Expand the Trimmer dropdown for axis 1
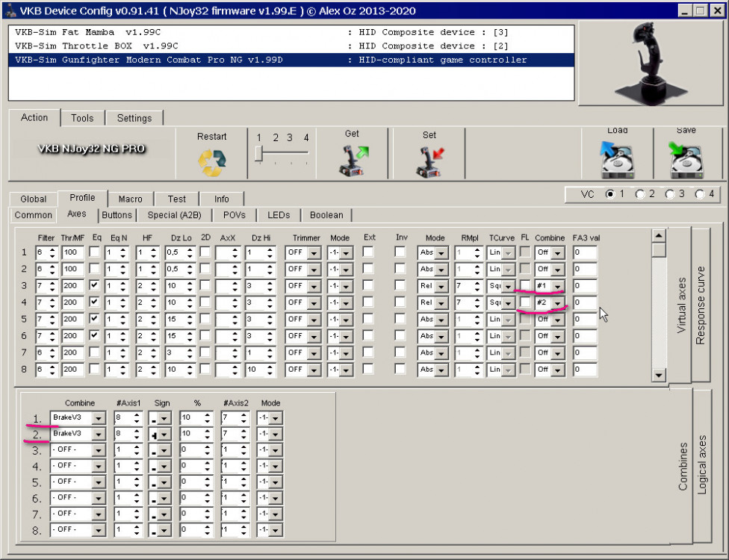Viewport: 729px width, 560px height. [x=314, y=253]
